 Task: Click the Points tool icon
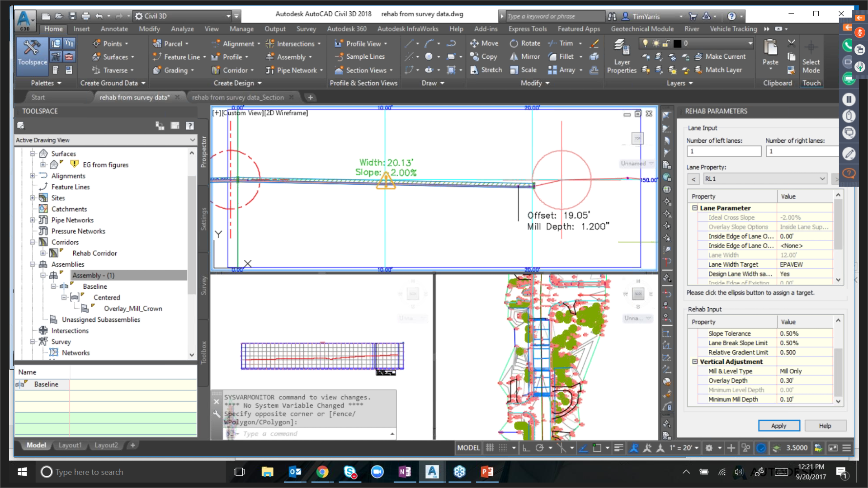(96, 44)
